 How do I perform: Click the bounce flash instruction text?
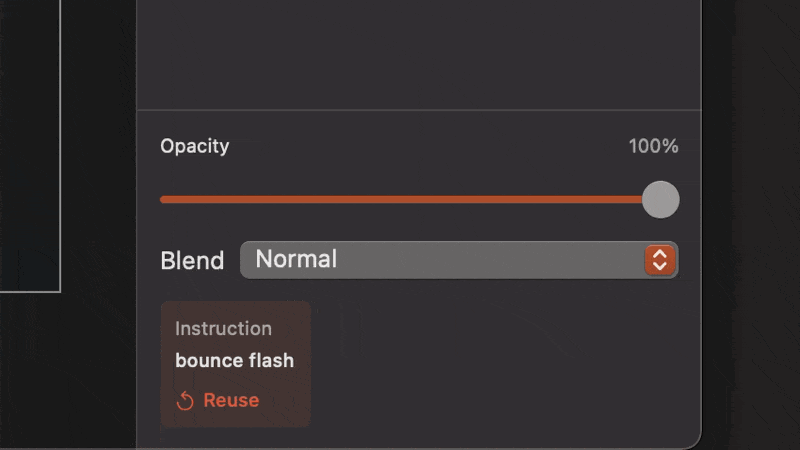click(x=234, y=361)
